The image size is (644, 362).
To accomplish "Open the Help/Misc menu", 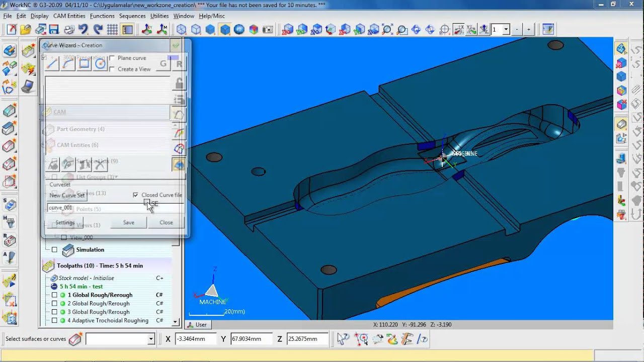I will tap(212, 16).
